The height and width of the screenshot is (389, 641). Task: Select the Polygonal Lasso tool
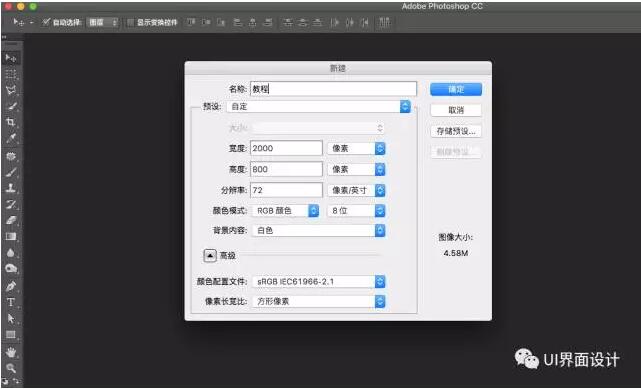coord(11,90)
